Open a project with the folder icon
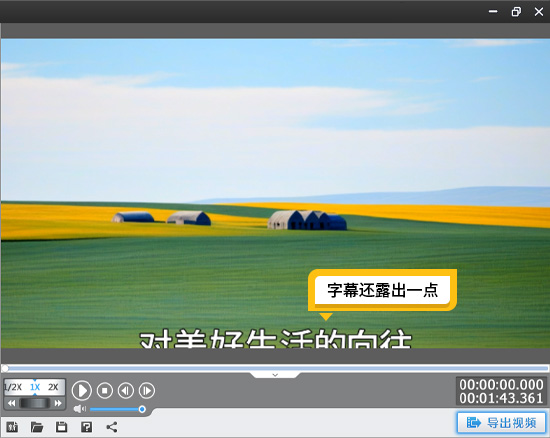Image resolution: width=550 pixels, height=438 pixels. (37, 427)
